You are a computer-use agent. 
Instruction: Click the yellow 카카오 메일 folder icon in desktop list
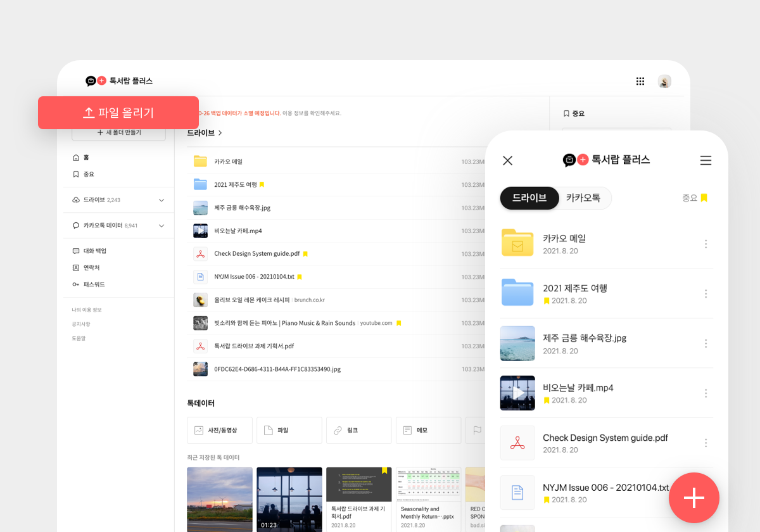pyautogui.click(x=200, y=161)
